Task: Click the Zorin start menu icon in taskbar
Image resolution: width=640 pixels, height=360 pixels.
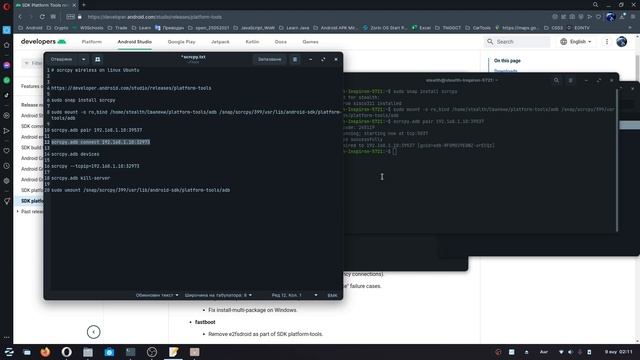Action: tap(9, 352)
